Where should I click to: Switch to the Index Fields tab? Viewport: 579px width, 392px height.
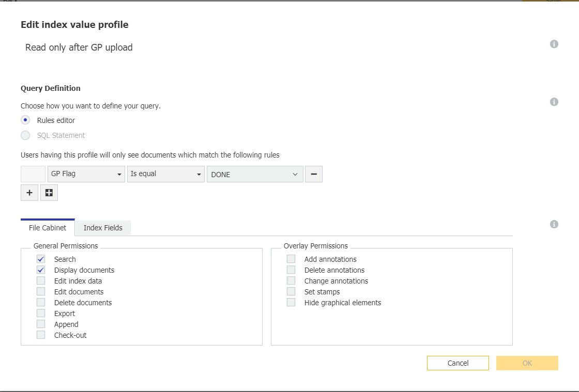click(103, 228)
